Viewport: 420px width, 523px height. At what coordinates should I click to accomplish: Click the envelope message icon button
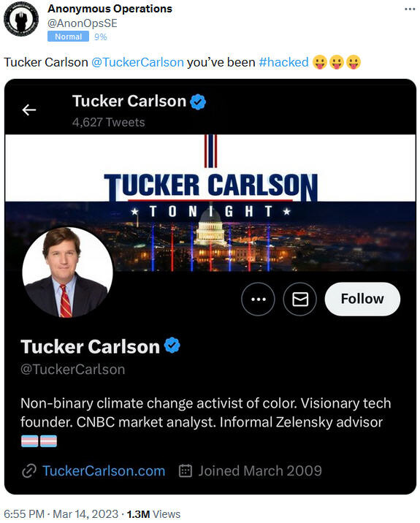click(300, 299)
